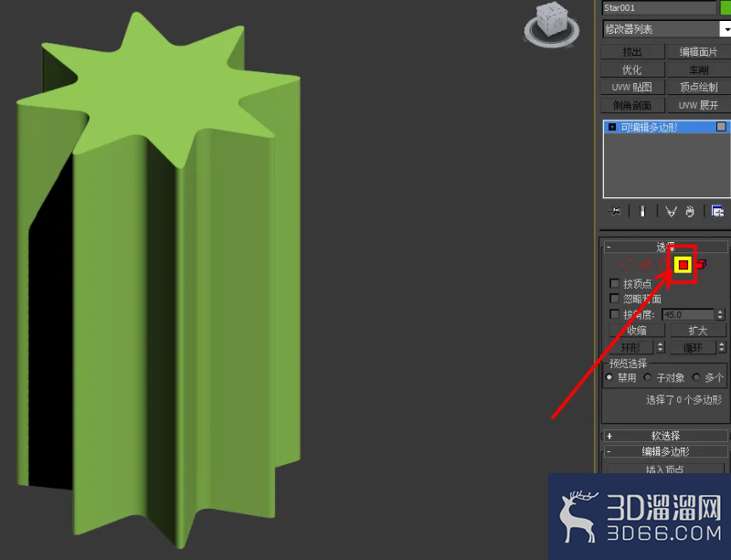Click the 扩大 selection button
Screen dimensions: 731x560
coord(698,331)
